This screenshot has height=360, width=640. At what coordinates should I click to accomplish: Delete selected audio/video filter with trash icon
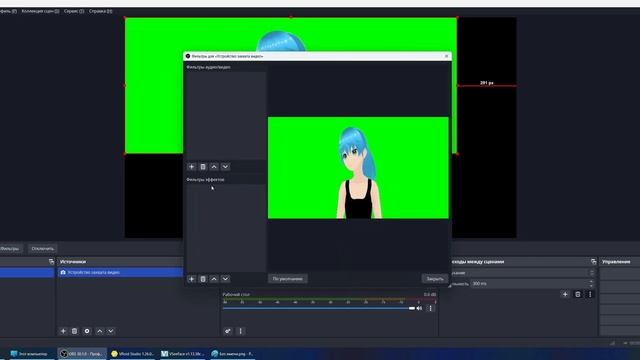point(203,167)
